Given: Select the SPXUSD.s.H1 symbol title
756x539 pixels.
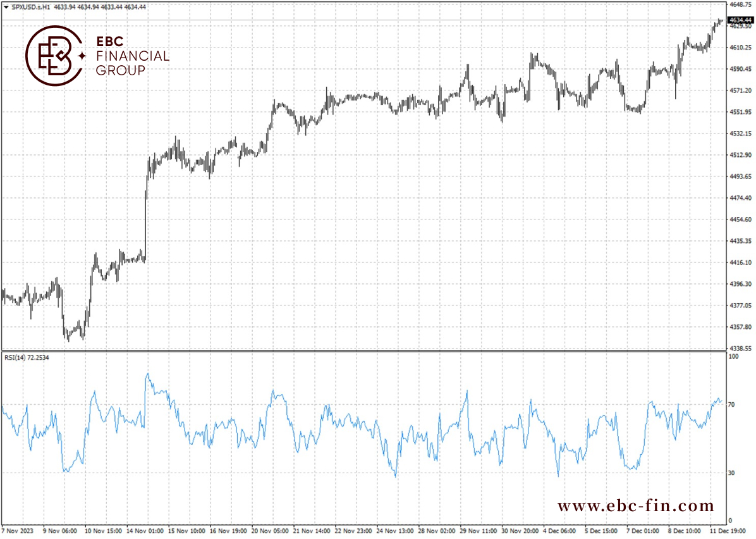Looking at the screenshot, I should [31, 7].
